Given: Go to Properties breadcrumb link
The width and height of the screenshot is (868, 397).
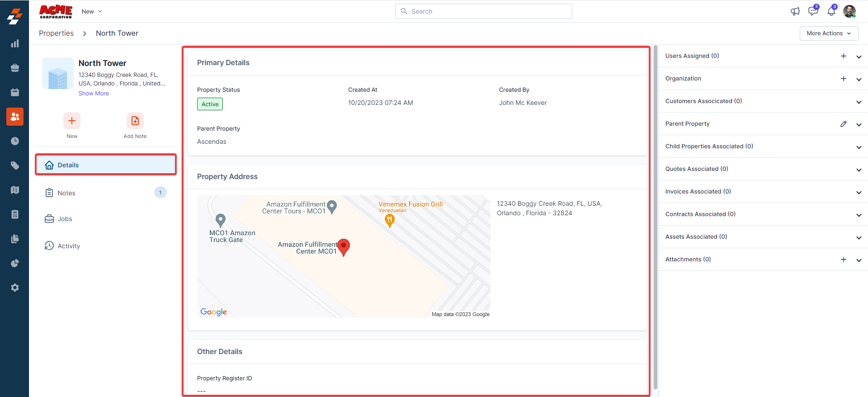Looking at the screenshot, I should (56, 33).
